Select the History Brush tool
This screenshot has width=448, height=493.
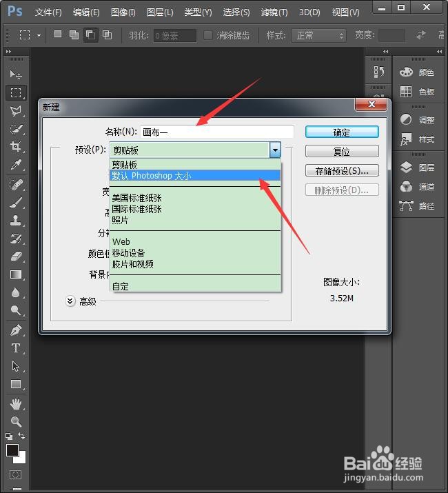tap(16, 239)
